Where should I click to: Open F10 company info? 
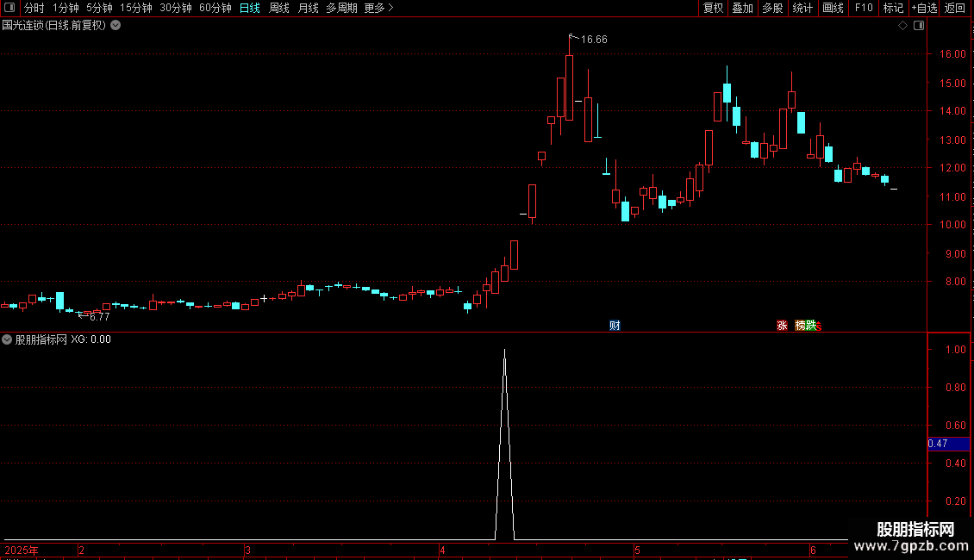(864, 8)
